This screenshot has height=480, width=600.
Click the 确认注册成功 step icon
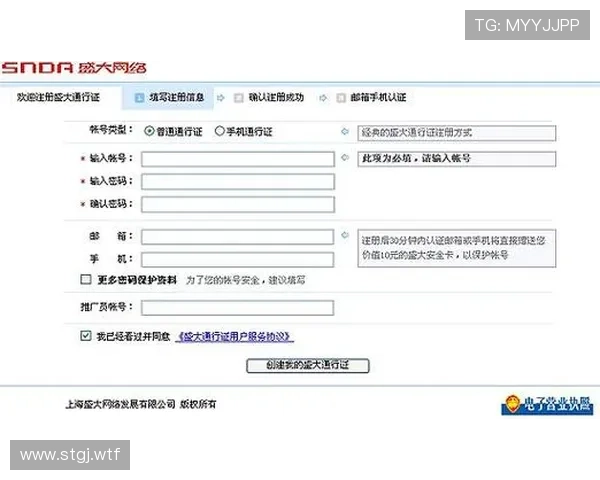239,98
